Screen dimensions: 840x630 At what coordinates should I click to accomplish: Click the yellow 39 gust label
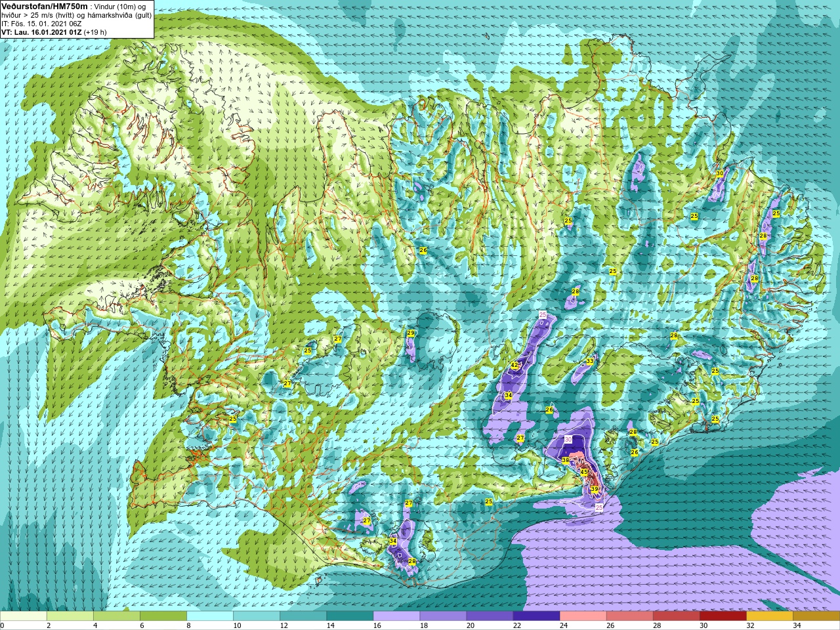point(595,489)
